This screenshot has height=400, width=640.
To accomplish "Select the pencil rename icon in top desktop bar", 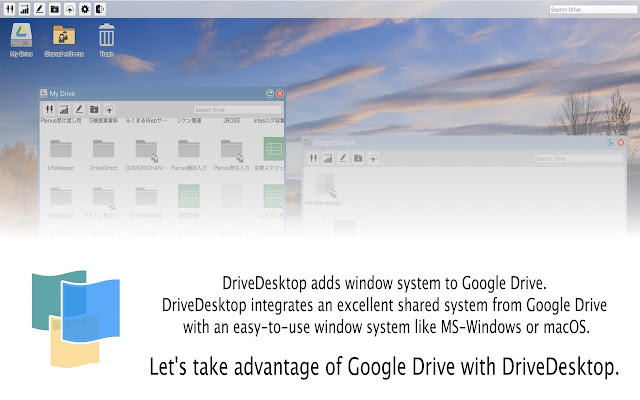I will [x=40, y=9].
